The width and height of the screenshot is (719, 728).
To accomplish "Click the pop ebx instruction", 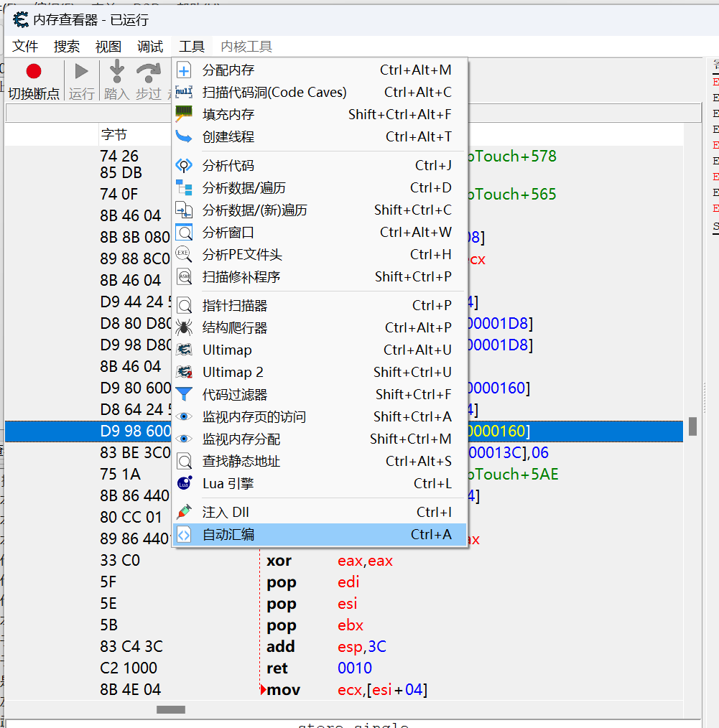I will 315,625.
